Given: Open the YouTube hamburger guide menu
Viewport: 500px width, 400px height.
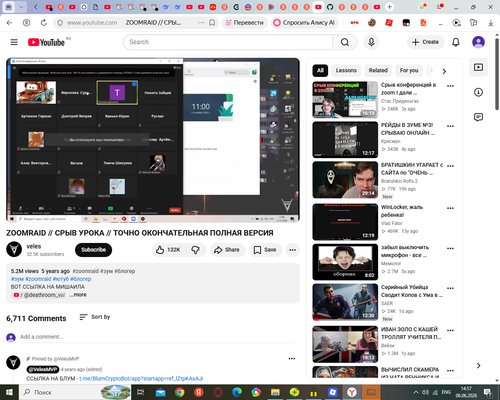Looking at the screenshot, I should click(x=14, y=42).
